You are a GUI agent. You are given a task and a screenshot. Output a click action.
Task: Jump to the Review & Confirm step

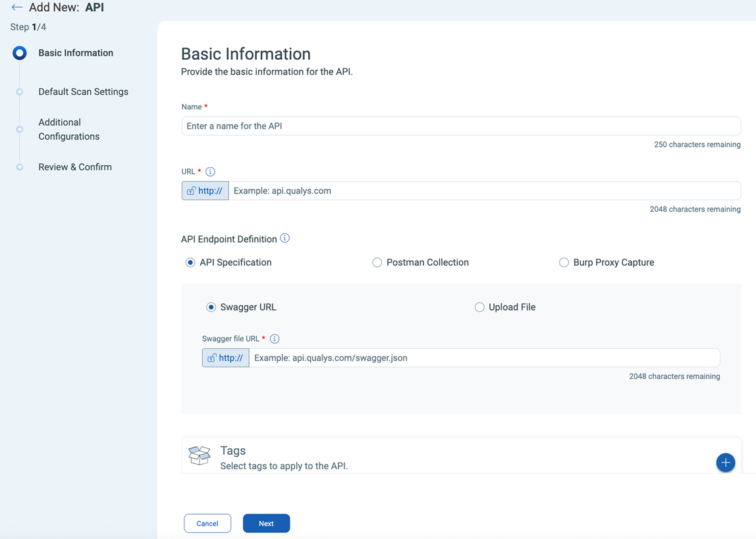click(74, 167)
